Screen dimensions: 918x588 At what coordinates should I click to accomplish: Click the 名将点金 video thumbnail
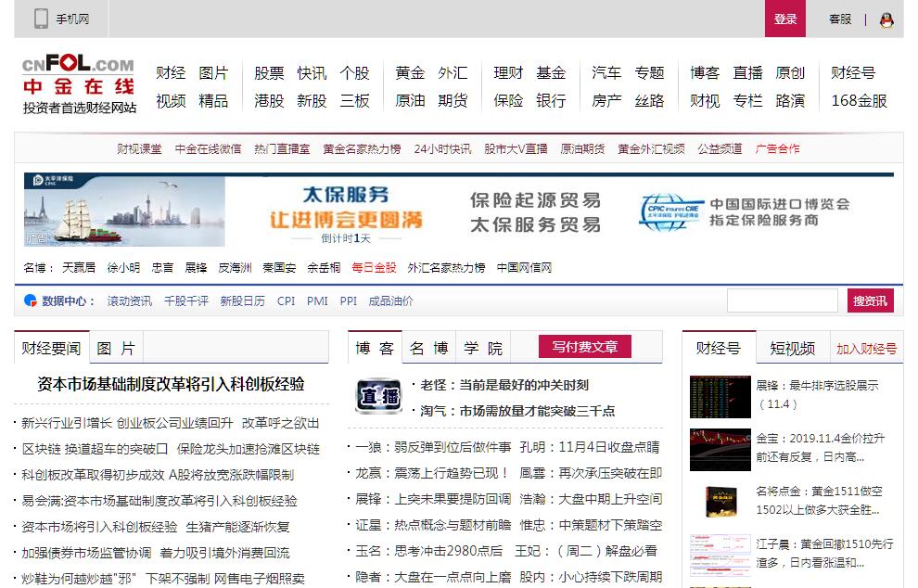[x=720, y=502]
